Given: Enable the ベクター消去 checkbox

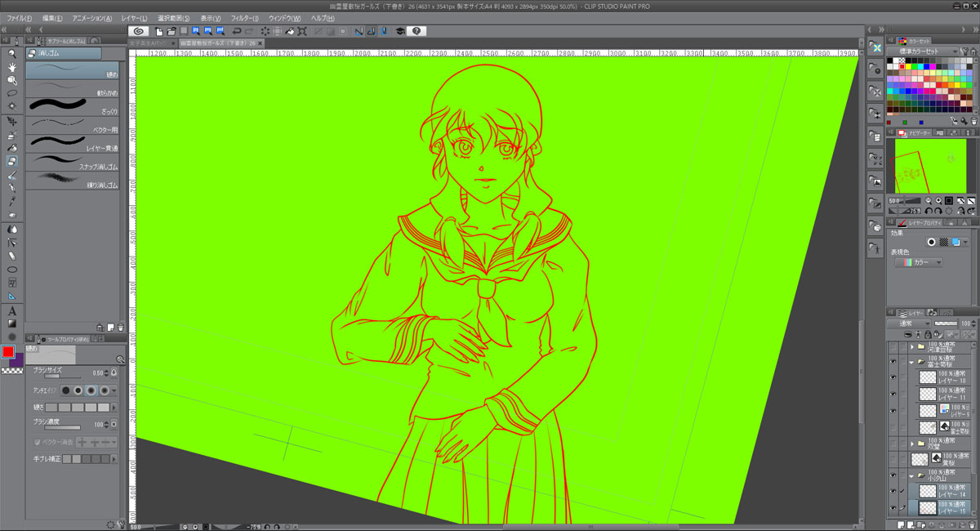Looking at the screenshot, I should pos(37,442).
